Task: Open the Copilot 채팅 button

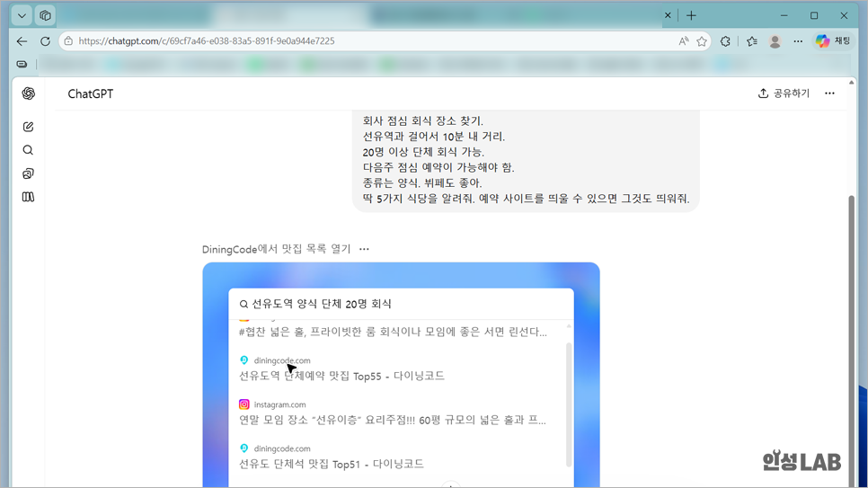Action: [x=834, y=41]
